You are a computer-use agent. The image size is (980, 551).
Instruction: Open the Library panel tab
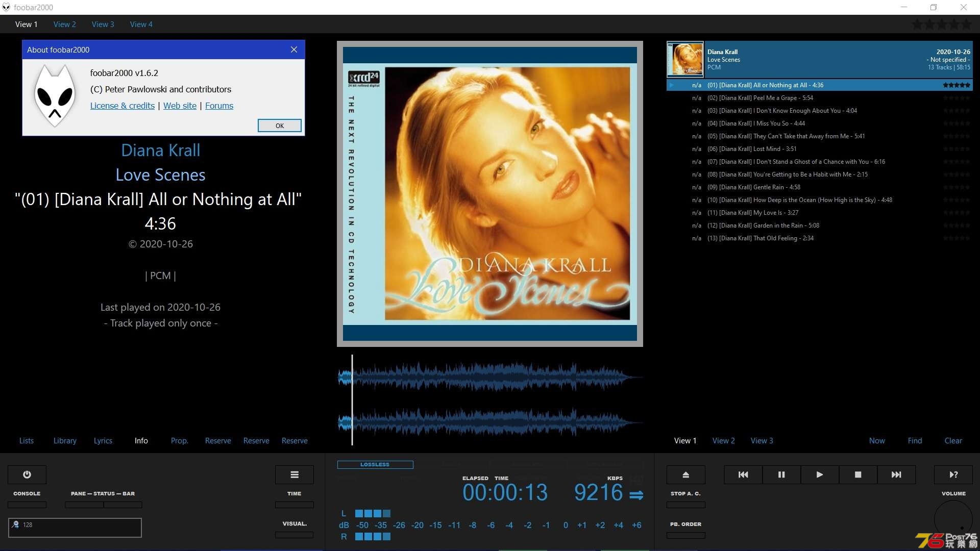point(65,441)
